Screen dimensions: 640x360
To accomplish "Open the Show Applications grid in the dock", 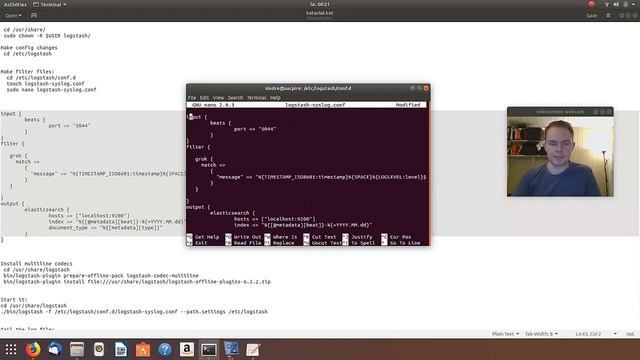I will coord(11,349).
